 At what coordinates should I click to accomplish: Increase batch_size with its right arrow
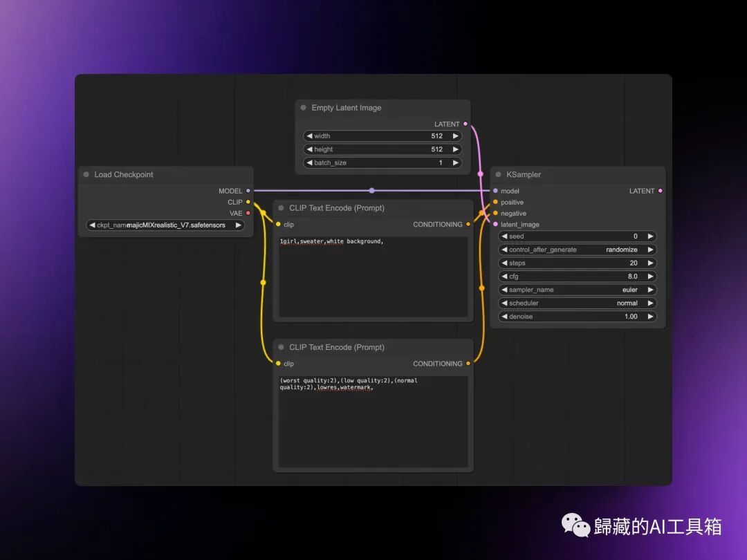pos(455,163)
